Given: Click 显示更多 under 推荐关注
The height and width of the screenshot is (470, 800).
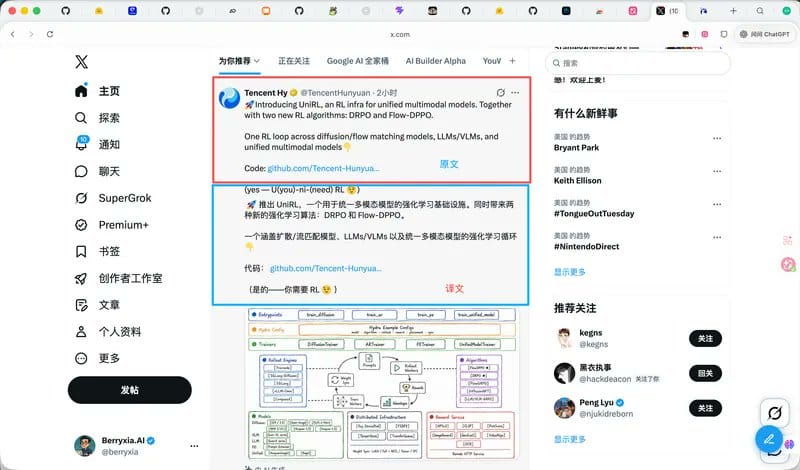Looking at the screenshot, I should tap(570, 439).
